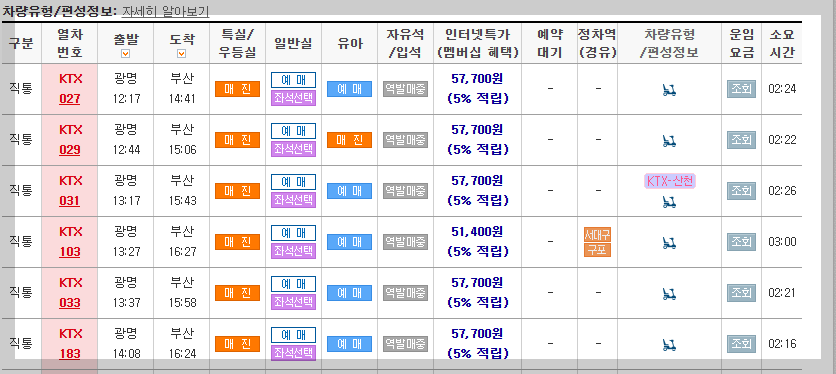Click 소요시간 column header

(782, 43)
